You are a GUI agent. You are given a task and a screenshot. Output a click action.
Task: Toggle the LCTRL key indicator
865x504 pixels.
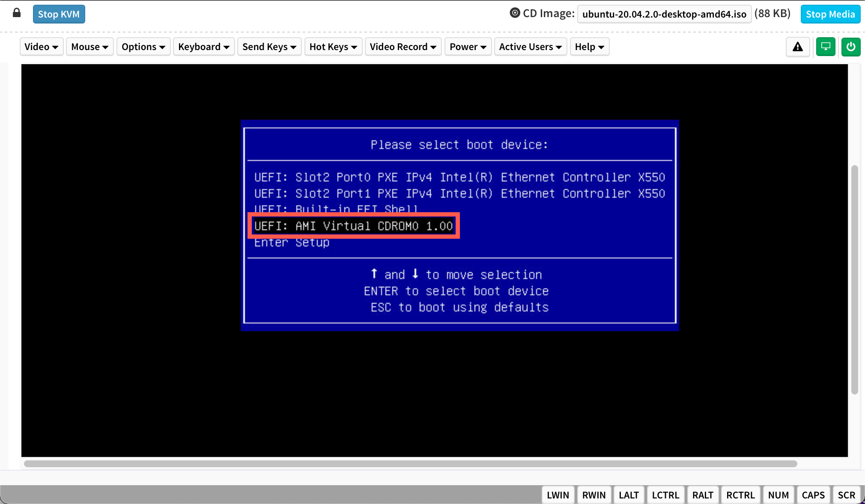665,495
